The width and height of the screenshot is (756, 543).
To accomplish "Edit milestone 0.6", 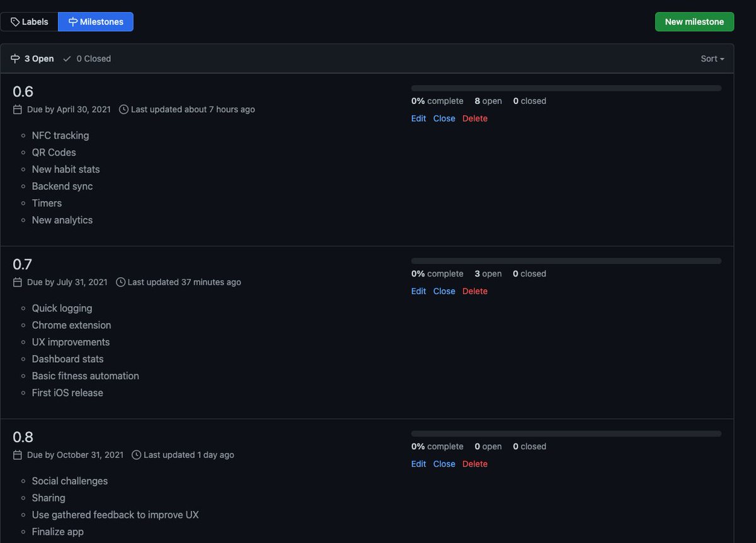I will click(418, 118).
